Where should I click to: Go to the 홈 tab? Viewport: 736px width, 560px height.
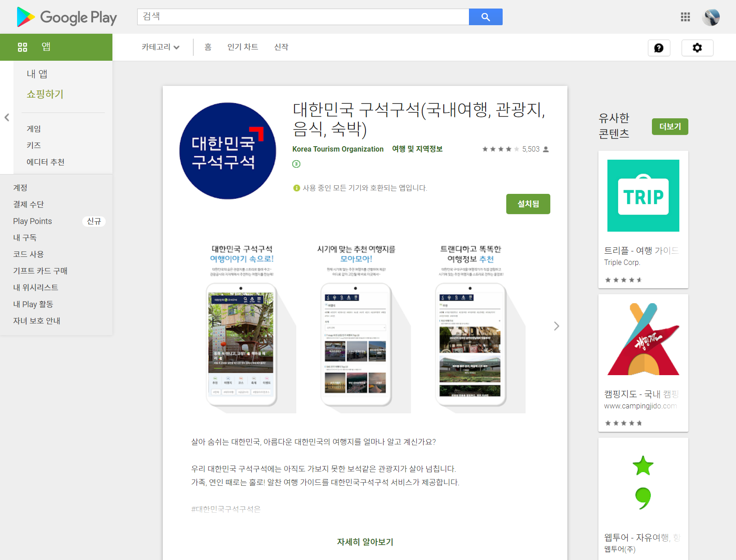pyautogui.click(x=208, y=47)
